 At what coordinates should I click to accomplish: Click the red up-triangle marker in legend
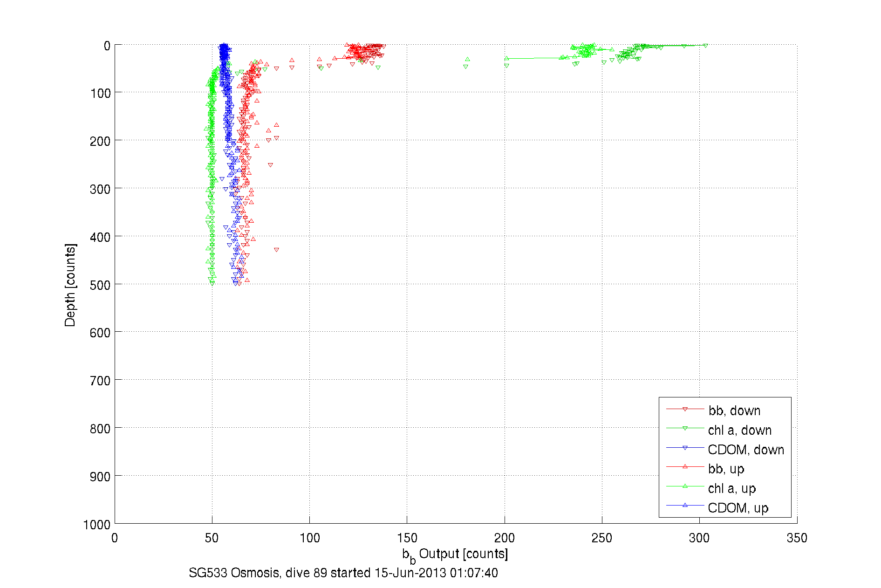(x=685, y=466)
